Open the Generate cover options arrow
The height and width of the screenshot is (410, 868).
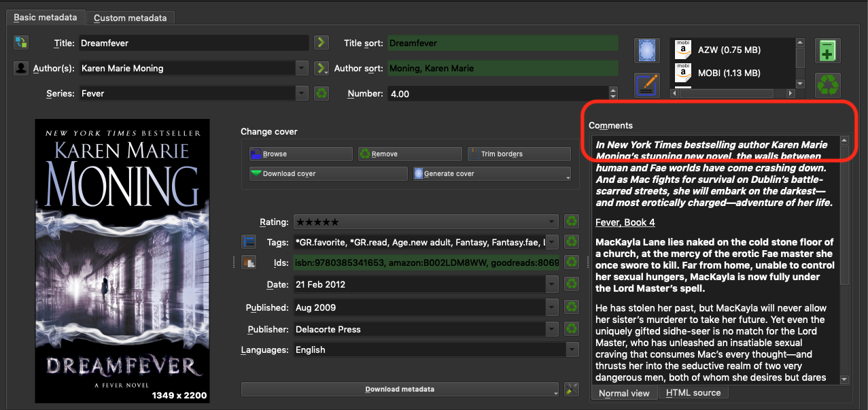click(568, 177)
